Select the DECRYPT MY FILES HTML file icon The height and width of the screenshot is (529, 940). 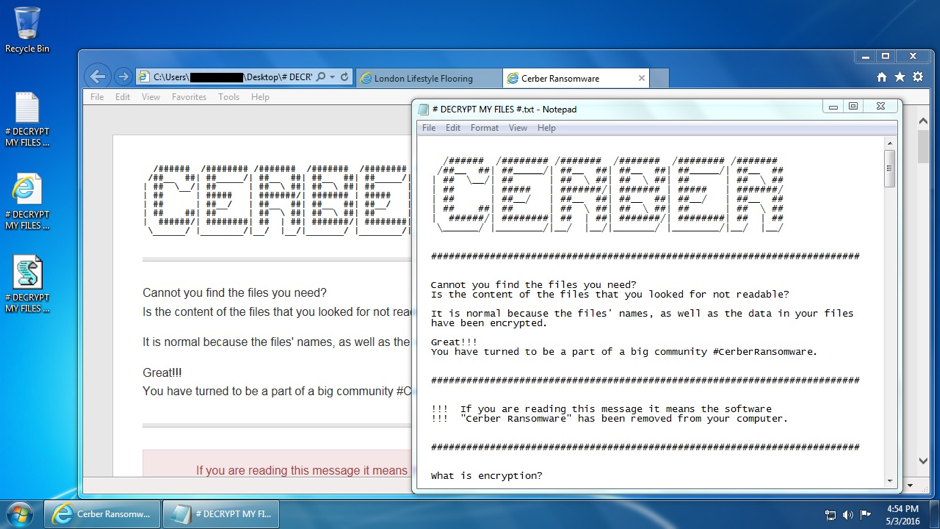27,202
